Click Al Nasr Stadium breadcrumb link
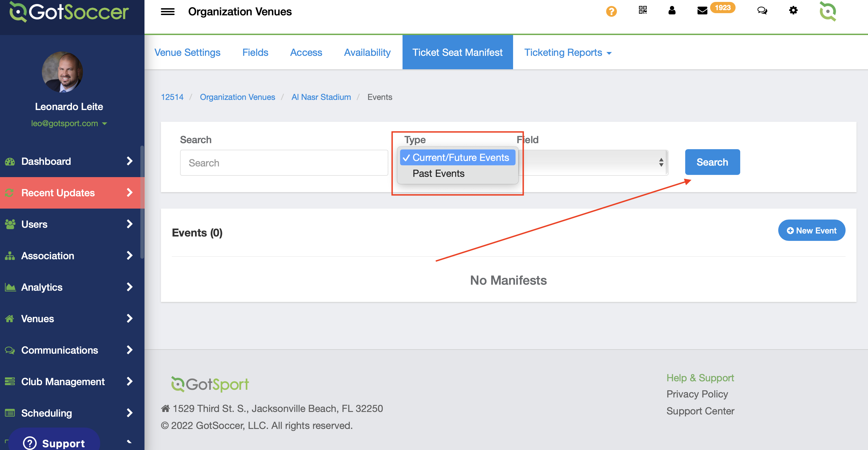 point(321,97)
